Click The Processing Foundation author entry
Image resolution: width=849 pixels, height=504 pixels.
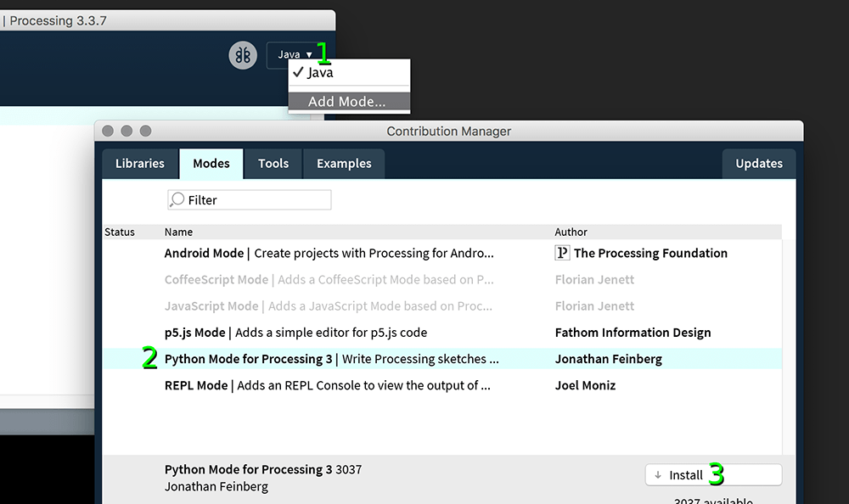tap(641, 253)
